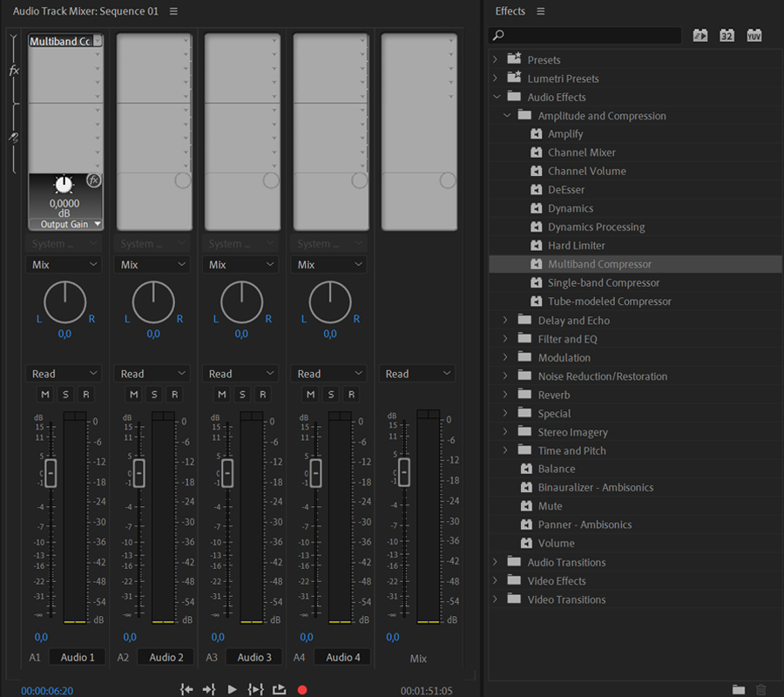784x697 pixels.
Task: Click the YUV effects filter icon
Action: click(x=754, y=36)
